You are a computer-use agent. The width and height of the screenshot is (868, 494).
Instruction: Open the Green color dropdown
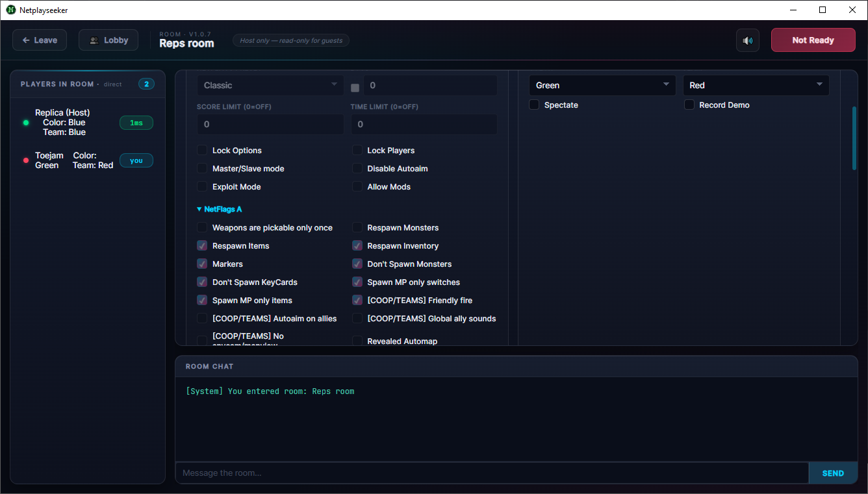[602, 85]
